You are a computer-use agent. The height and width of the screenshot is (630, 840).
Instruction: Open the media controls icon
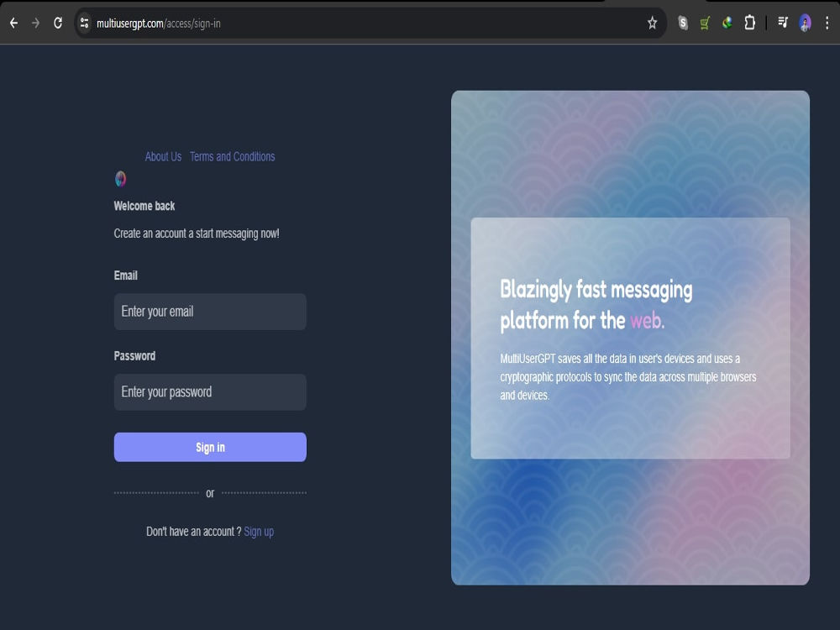(x=783, y=23)
